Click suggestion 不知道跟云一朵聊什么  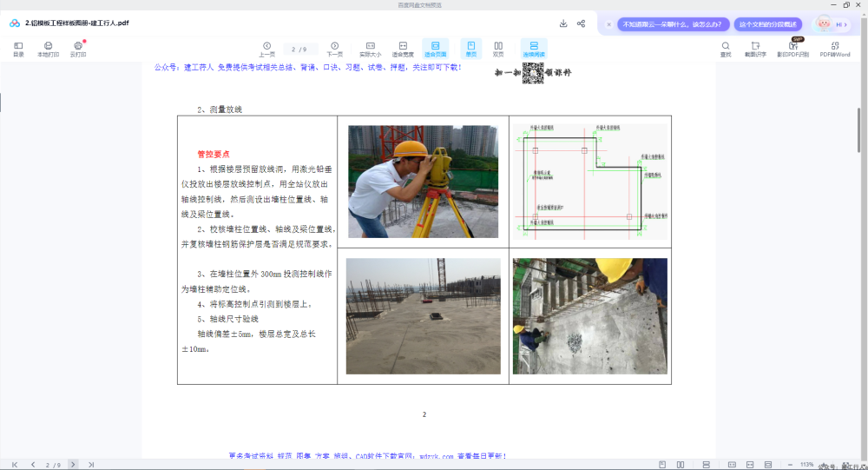pos(673,24)
